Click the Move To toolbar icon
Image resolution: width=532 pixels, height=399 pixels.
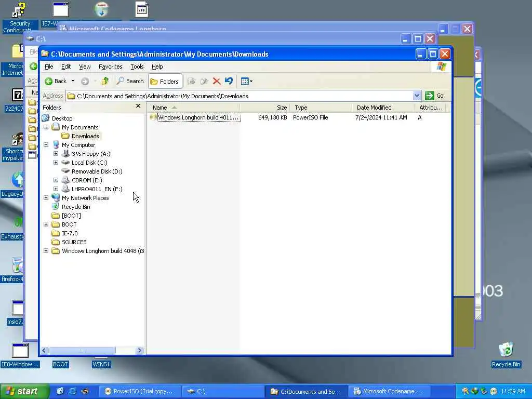click(x=192, y=81)
